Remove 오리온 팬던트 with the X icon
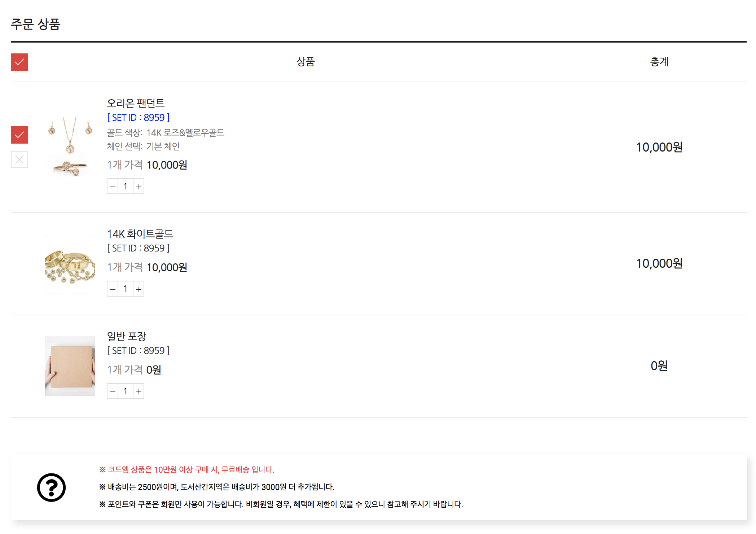Screen dimensions: 756x534 point(19,159)
